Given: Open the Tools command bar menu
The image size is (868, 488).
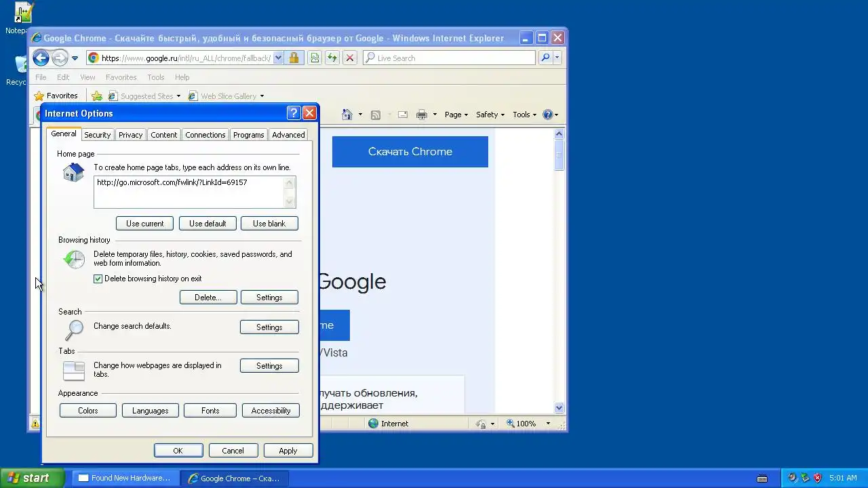Looking at the screenshot, I should tap(524, 115).
